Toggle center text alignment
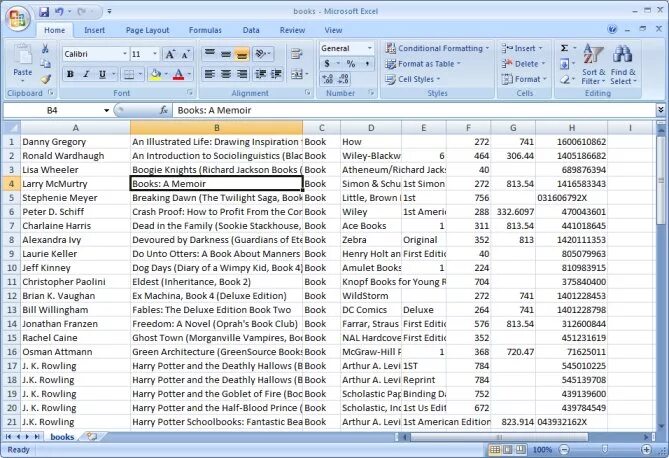 pyautogui.click(x=226, y=74)
